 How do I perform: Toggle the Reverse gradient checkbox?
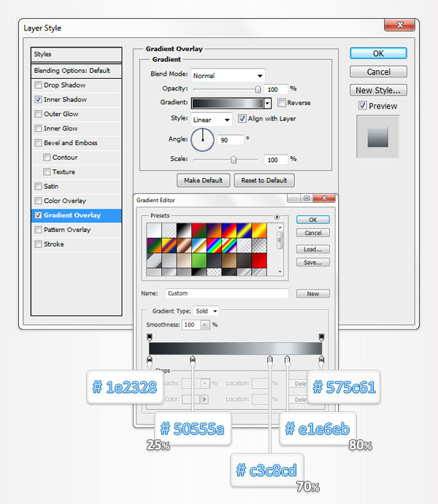click(282, 103)
